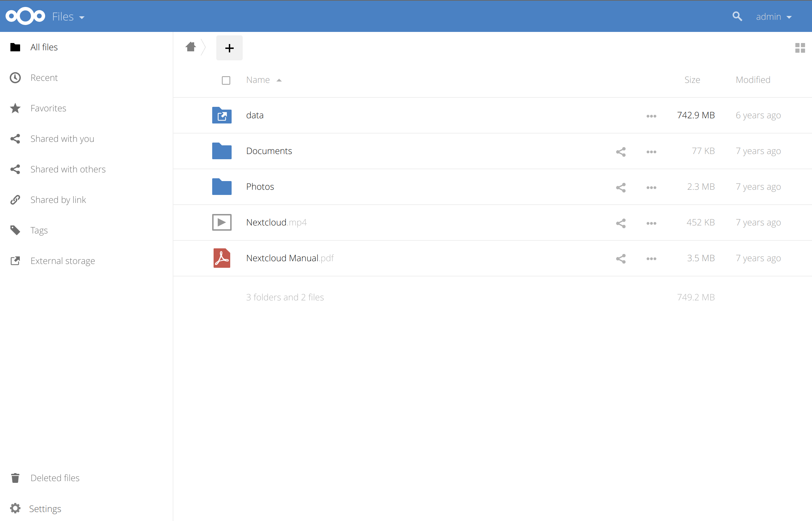The image size is (812, 521).
Task: Click the search magnifier icon
Action: tap(737, 16)
